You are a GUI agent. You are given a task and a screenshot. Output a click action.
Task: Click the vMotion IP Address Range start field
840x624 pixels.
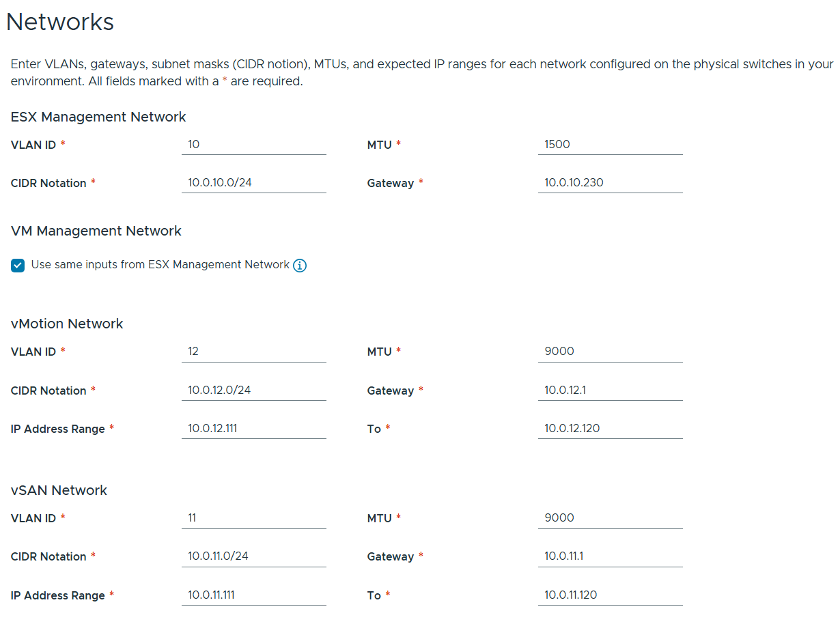click(x=253, y=429)
